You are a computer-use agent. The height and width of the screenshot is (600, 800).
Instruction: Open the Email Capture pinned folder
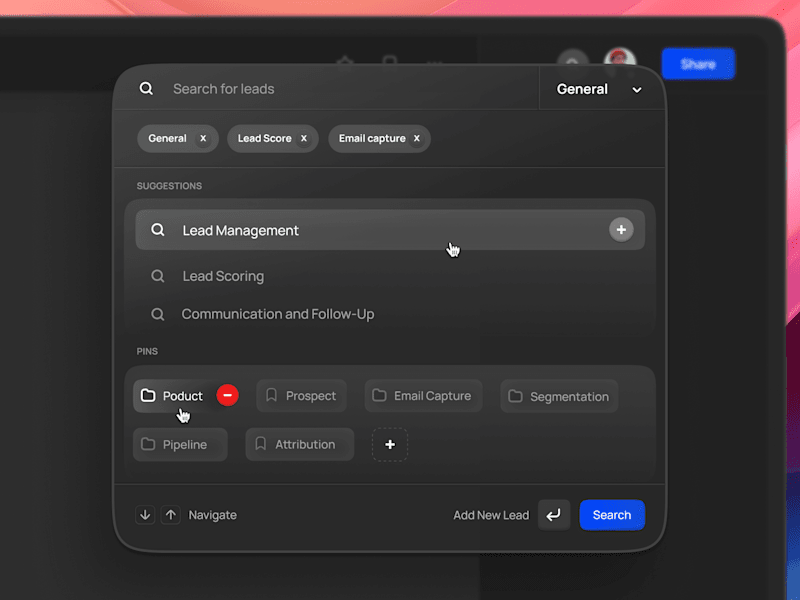tap(423, 396)
